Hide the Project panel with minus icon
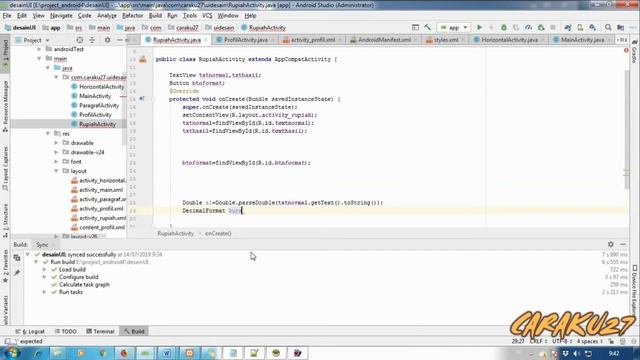The image size is (640, 360). [120, 40]
